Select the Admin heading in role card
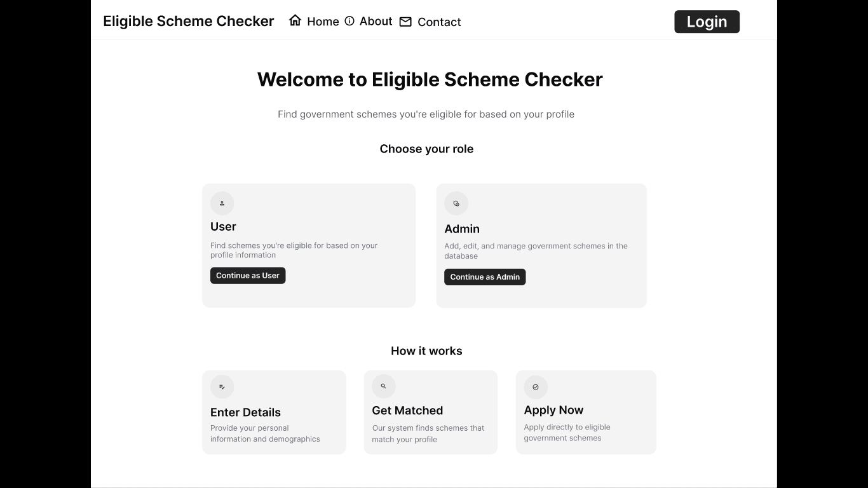This screenshot has width=868, height=488. point(462,229)
